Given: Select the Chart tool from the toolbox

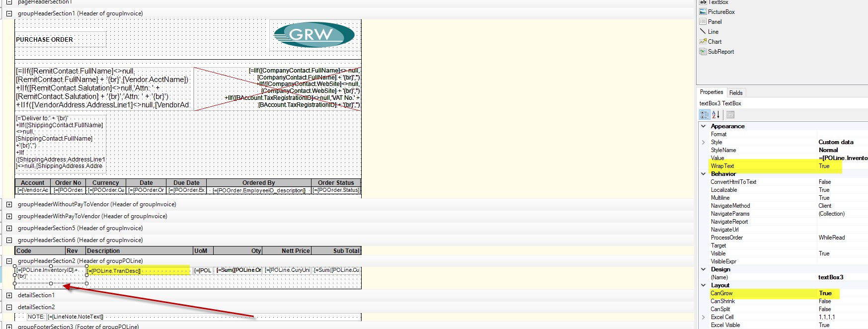Looking at the screenshot, I should tap(714, 42).
